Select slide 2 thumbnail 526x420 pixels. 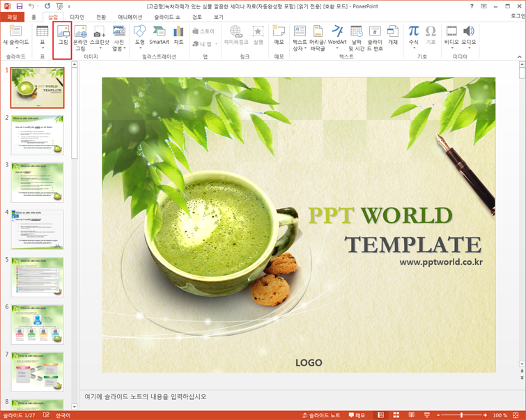point(37,135)
